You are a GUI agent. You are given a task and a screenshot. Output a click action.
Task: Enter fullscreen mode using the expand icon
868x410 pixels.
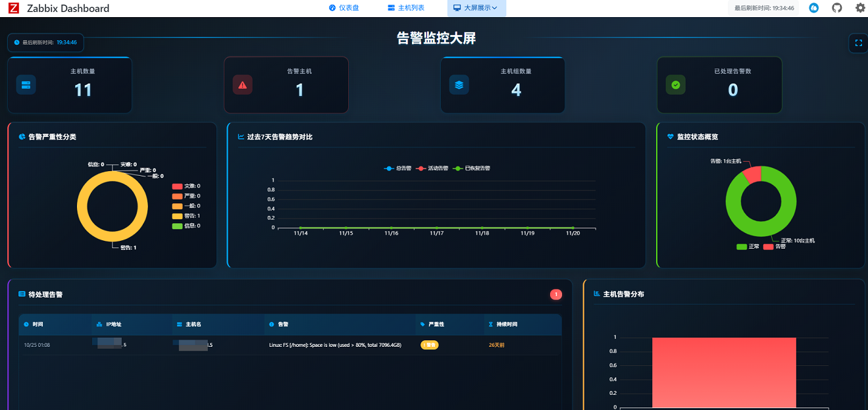tap(858, 43)
